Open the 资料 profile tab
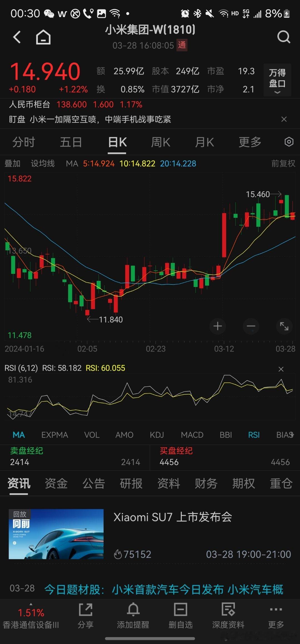This screenshot has height=644, width=300. pos(169,484)
